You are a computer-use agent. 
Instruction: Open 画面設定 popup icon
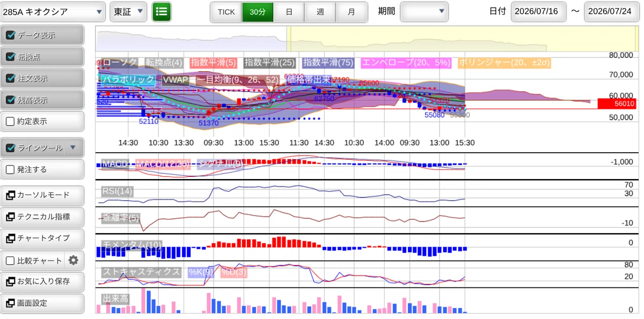(10, 303)
